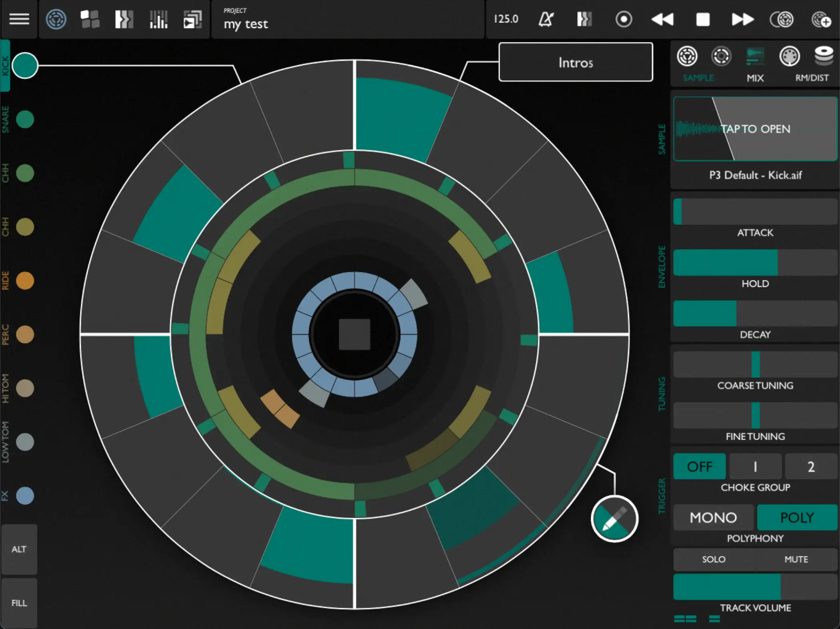This screenshot has width=840, height=629.
Task: Adjust the FINE TUNING slider
Action: tap(755, 415)
